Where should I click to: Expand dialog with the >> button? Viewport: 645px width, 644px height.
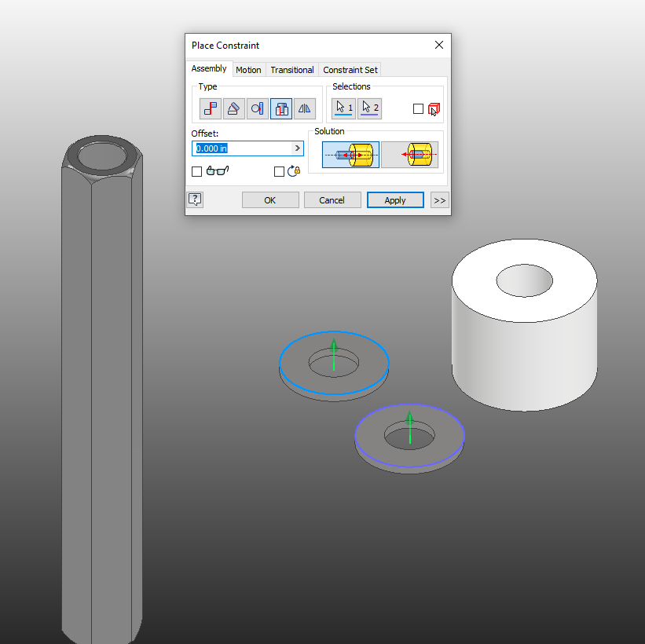[x=440, y=200]
